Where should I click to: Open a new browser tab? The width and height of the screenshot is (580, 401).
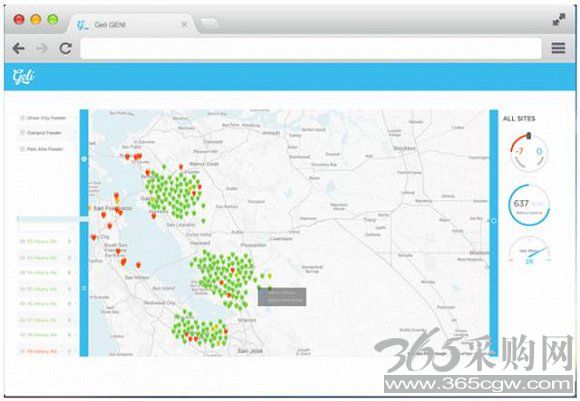[209, 24]
